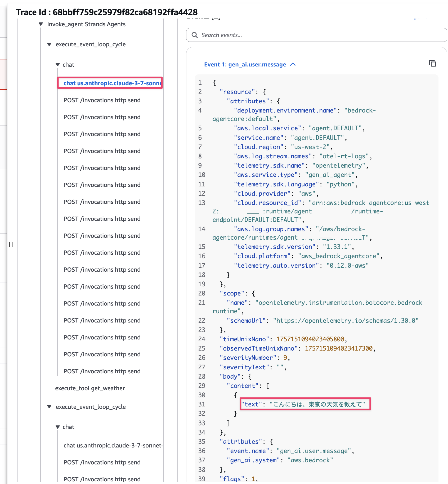This screenshot has width=448, height=484.
Task: Click the Trace Id 68bbff759c25979f82ca68192ffa4428 heading
Action: tap(107, 12)
